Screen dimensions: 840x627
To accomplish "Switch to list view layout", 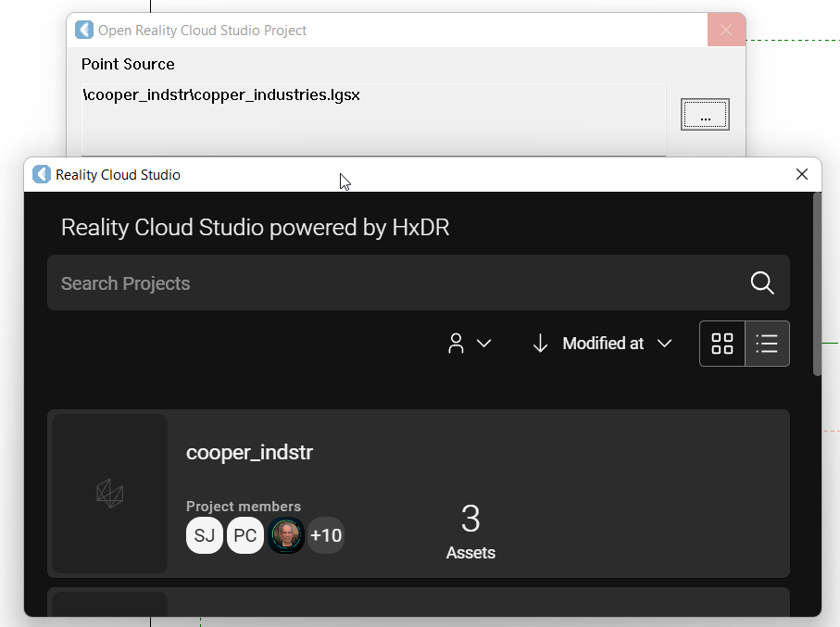I will tap(767, 344).
